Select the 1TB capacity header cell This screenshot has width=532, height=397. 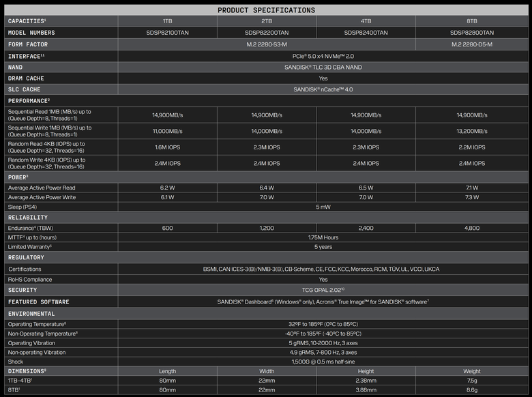pos(168,21)
